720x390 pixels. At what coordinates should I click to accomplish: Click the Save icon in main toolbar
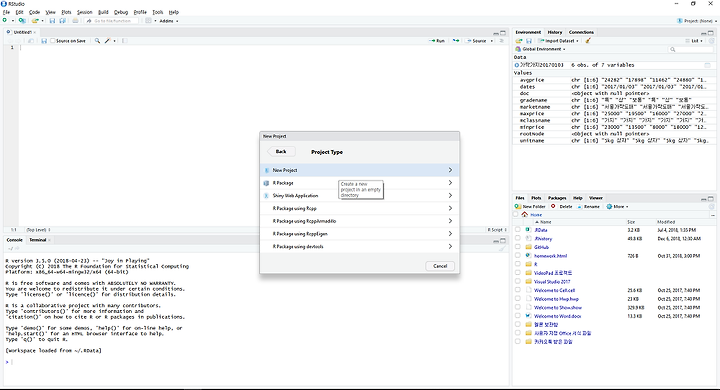52,21
